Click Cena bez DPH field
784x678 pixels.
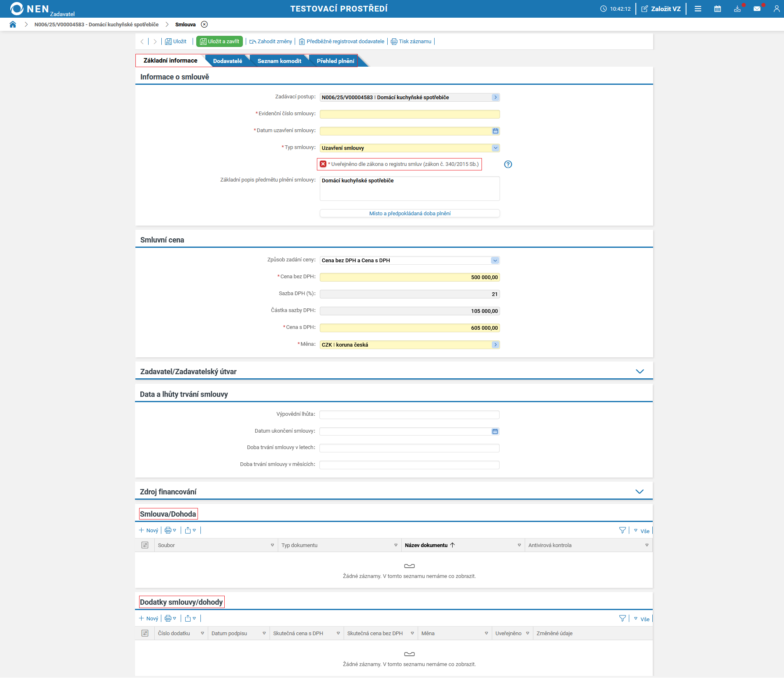409,277
